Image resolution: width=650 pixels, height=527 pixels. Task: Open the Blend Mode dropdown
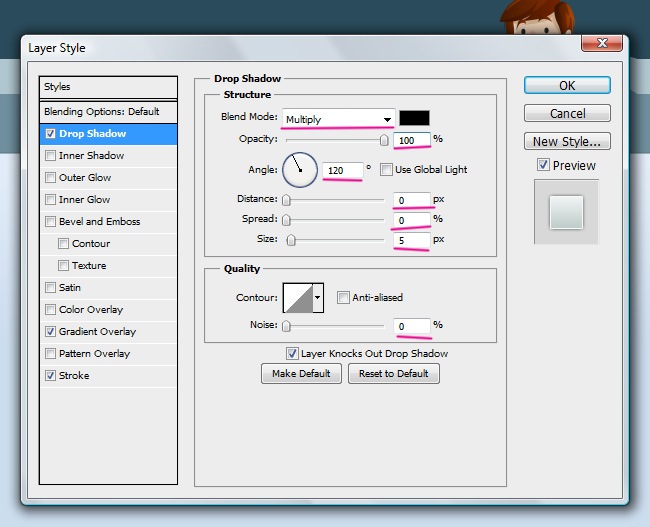[339, 119]
